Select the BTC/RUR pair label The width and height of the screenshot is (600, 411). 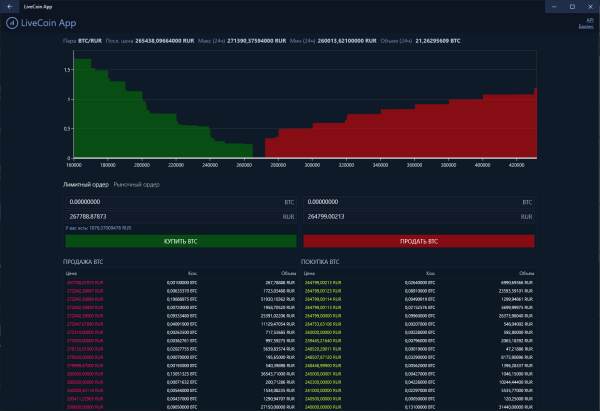[90, 43]
